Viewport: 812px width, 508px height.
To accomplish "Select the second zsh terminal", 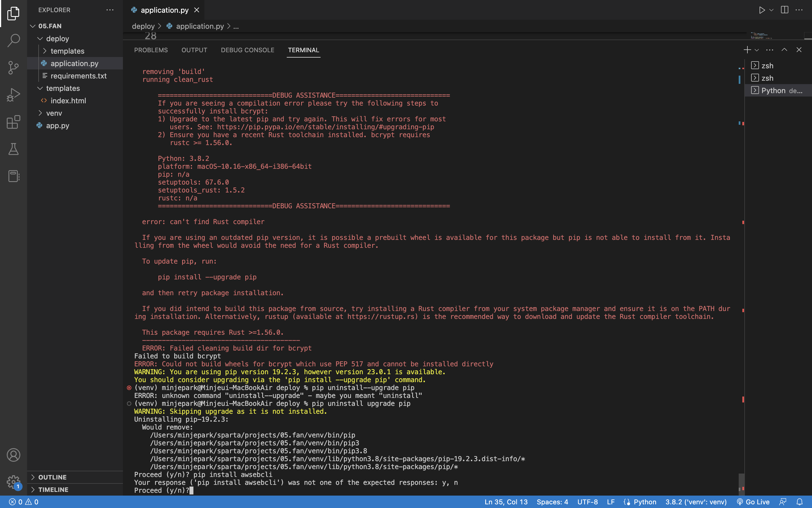I will [778, 78].
